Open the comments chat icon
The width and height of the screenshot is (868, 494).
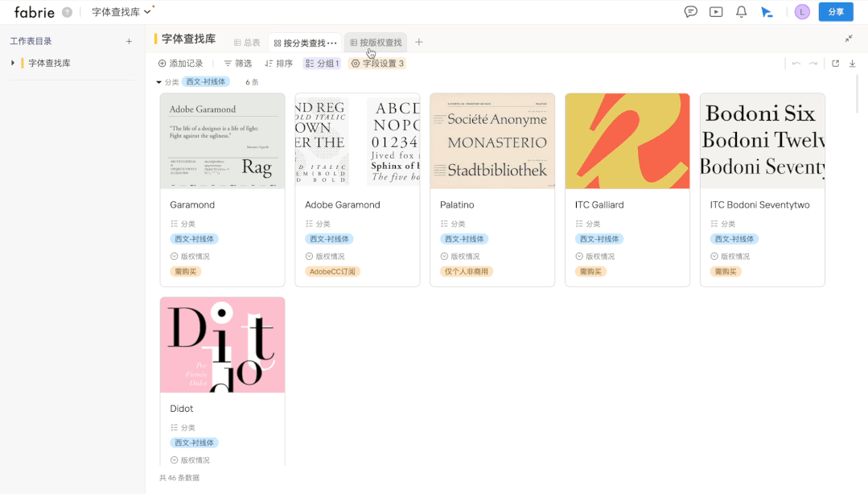[690, 11]
